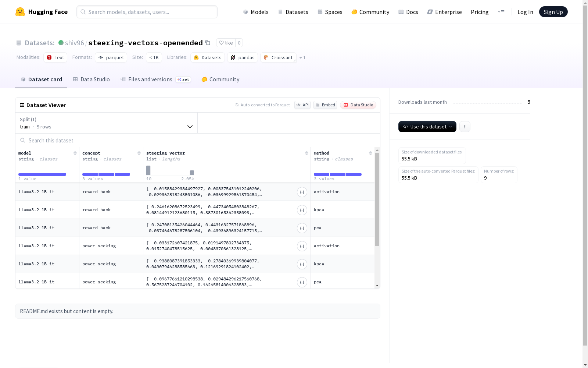This screenshot has height=368, width=588.
Task: Click the page vertical scrollbar
Action: (x=585, y=175)
